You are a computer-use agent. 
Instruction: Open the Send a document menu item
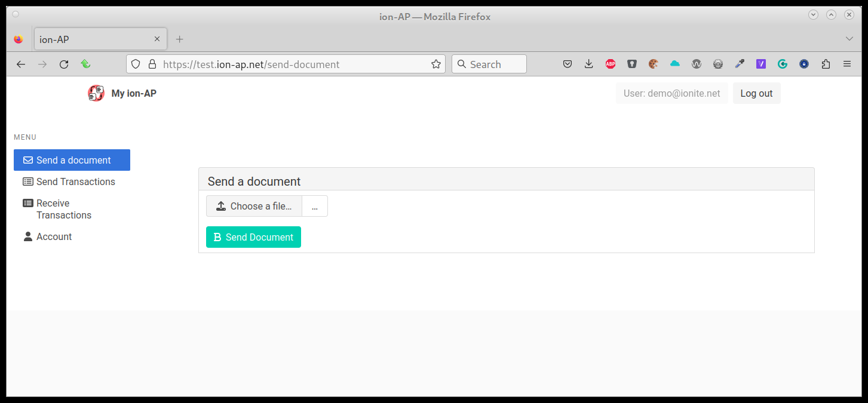tap(72, 160)
